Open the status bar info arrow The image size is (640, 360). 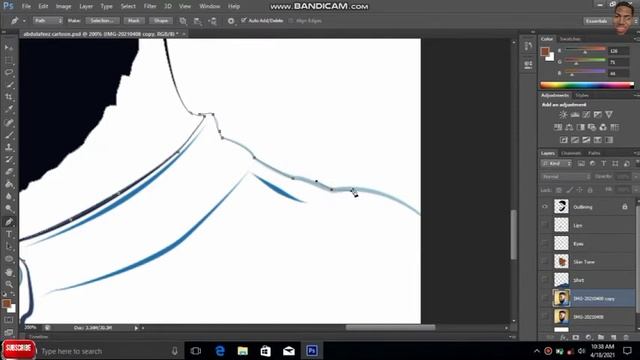coord(136,328)
